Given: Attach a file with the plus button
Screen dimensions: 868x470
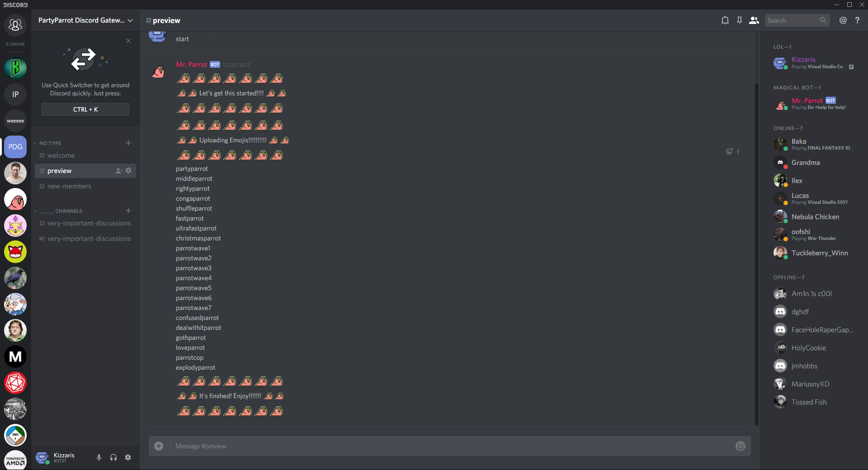Looking at the screenshot, I should [x=159, y=446].
